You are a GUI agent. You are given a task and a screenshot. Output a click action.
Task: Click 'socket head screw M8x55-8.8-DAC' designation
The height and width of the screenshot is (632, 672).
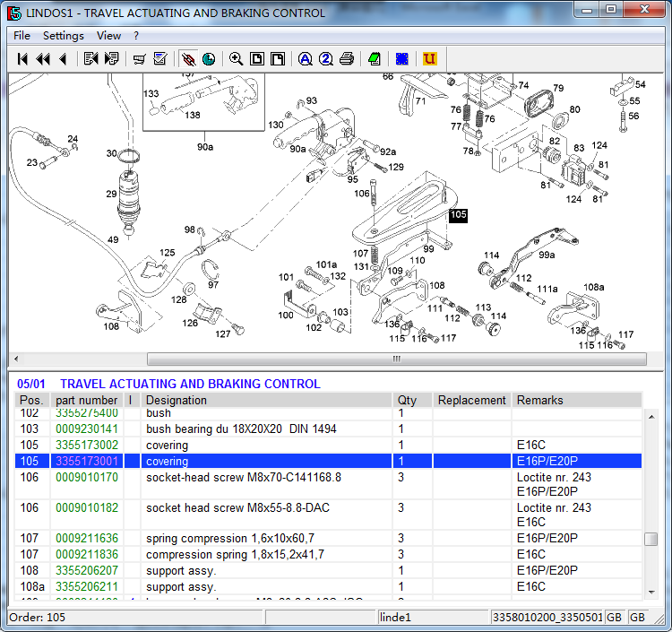click(237, 507)
